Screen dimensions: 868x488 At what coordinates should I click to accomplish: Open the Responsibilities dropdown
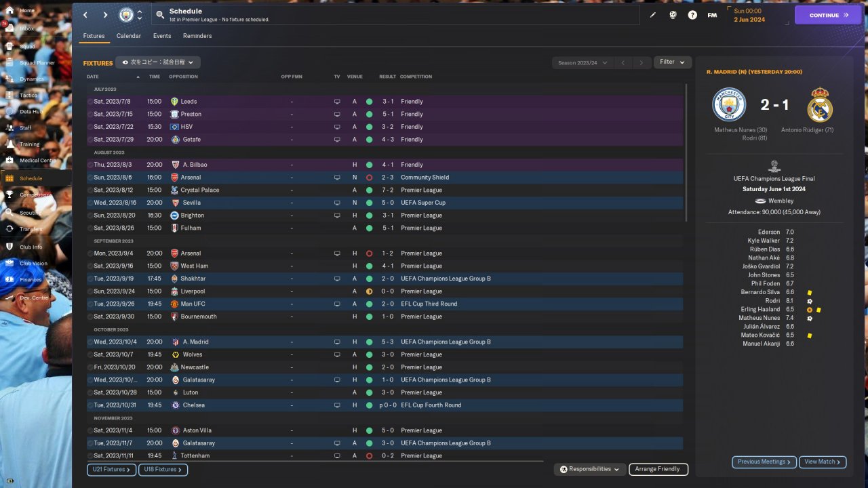589,469
